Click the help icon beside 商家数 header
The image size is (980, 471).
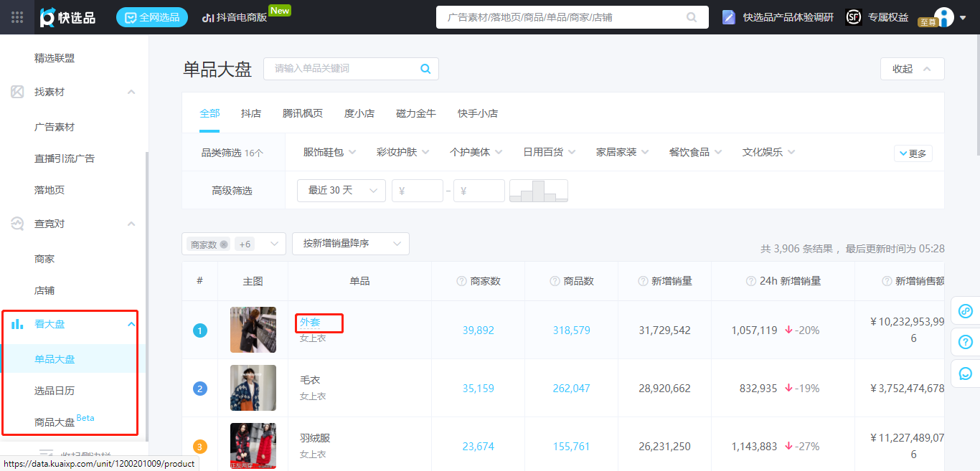pos(462,281)
